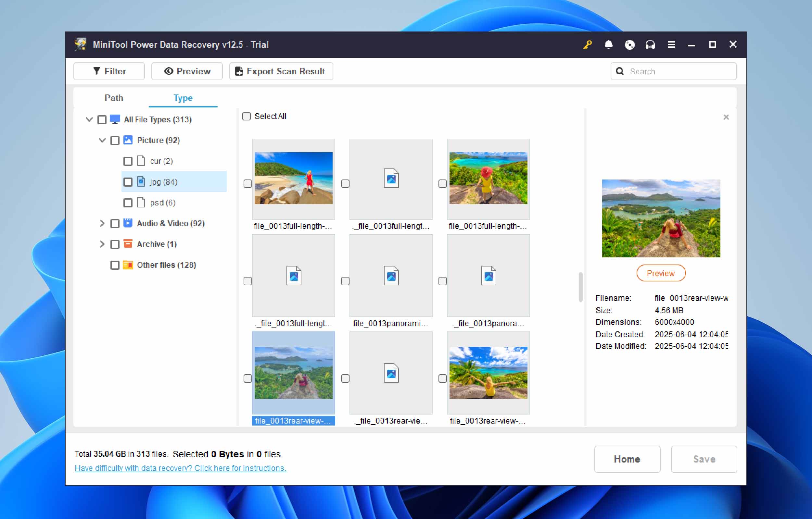812x519 pixels.
Task: Click the psd file type icon
Action: tap(141, 202)
